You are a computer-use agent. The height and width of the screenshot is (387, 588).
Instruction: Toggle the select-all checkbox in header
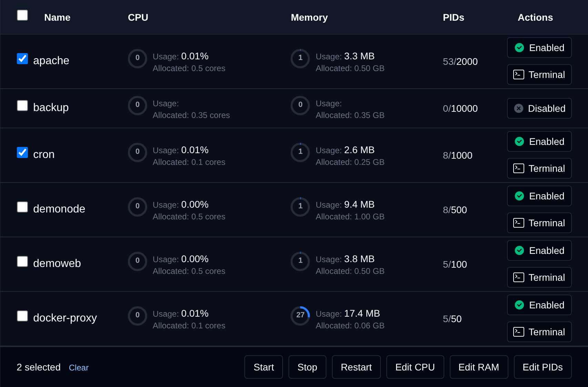22,15
